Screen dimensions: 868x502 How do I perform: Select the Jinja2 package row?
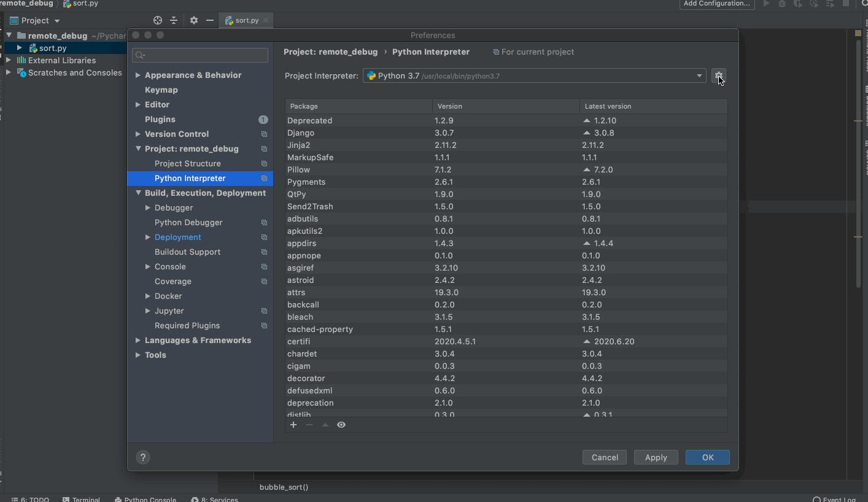(x=506, y=145)
